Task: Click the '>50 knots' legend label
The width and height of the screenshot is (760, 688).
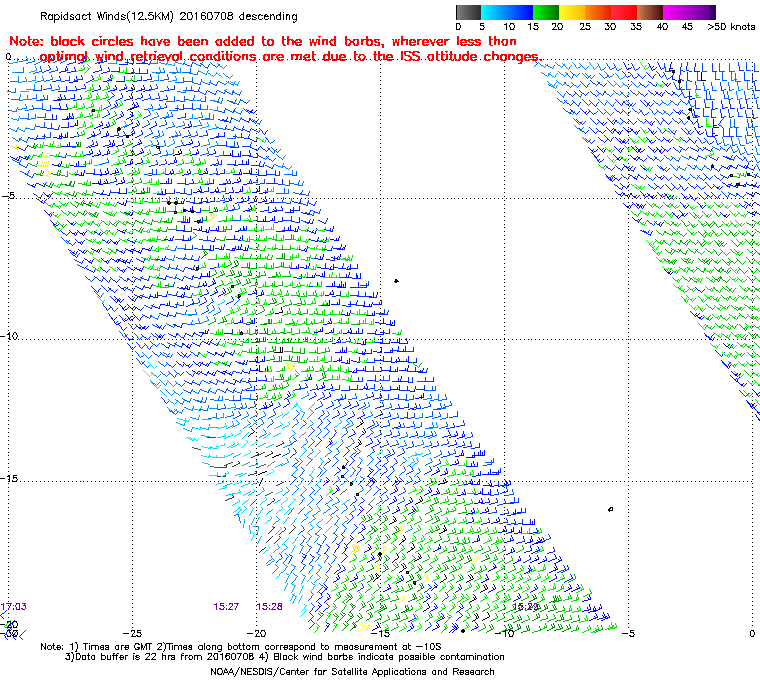Action: pos(731,27)
